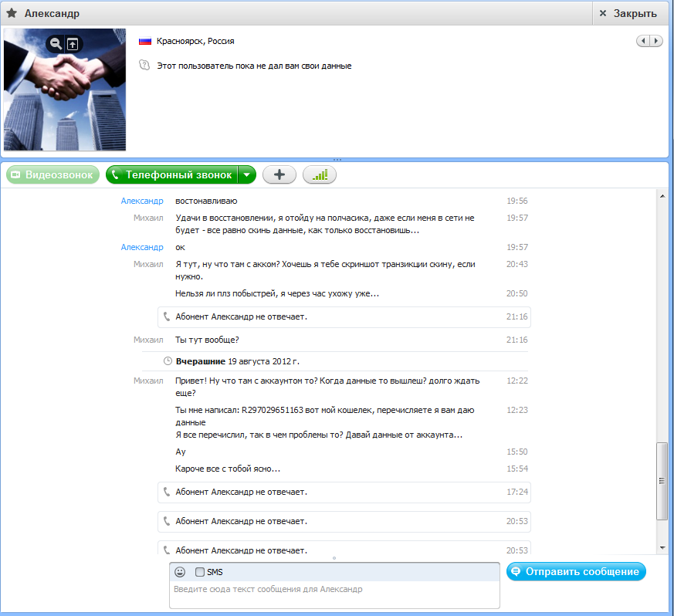Click the favorite star next to Александр
The height and width of the screenshot is (616, 674).
12,13
